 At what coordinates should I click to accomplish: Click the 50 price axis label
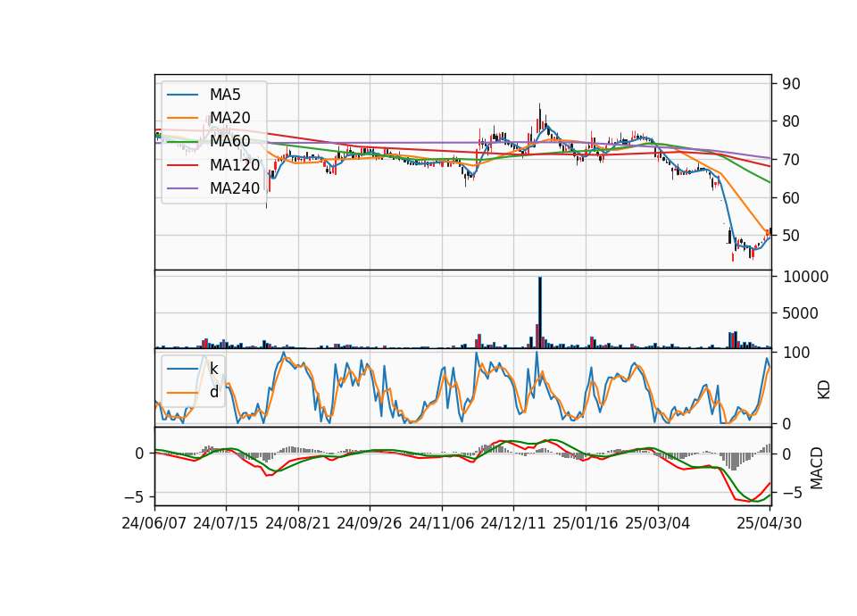(x=791, y=236)
